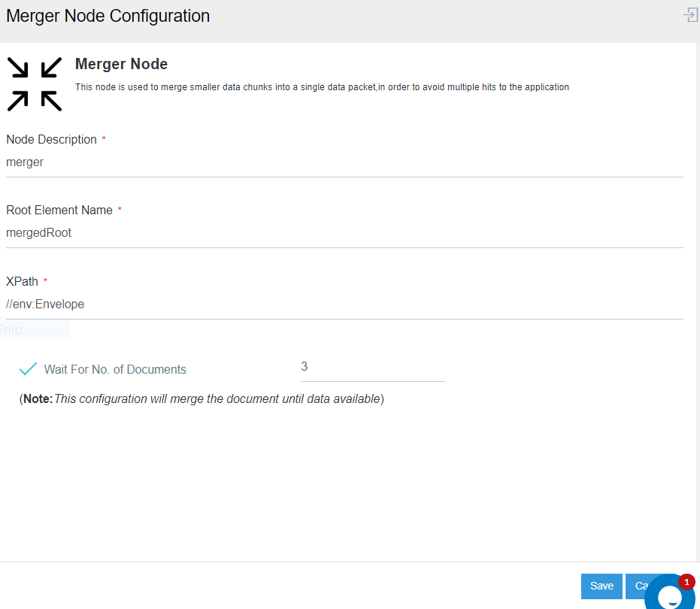Click the Wait For No. of Documents label
Screen dimensions: 700x609
[115, 369]
